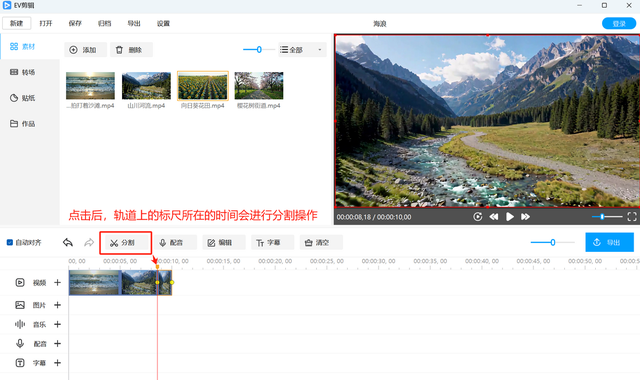Click the 配音 track microphone icon
640x380 pixels.
tap(20, 343)
